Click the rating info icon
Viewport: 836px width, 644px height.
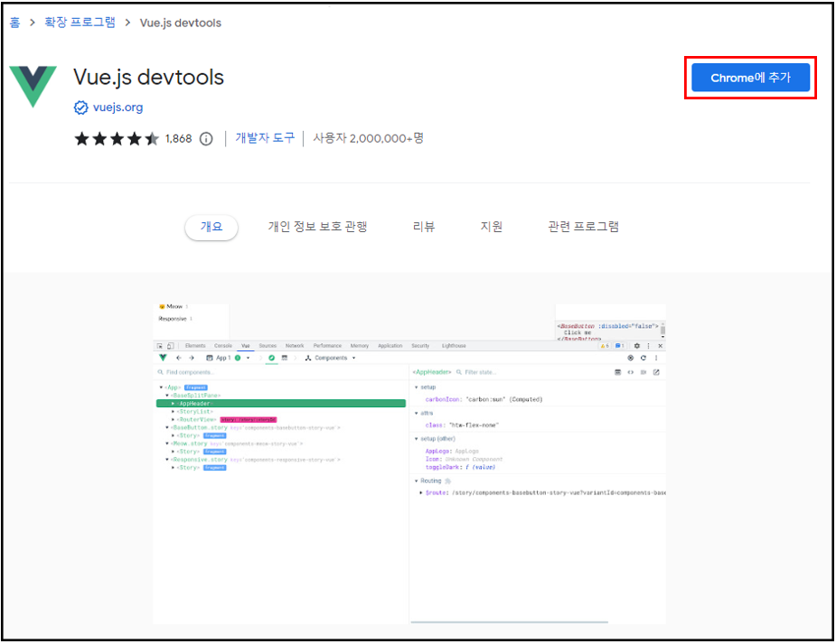(206, 139)
